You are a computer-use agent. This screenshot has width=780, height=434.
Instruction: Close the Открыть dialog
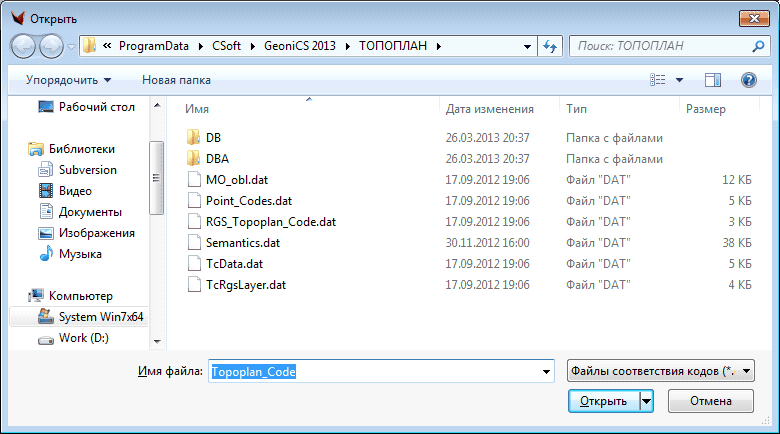pos(754,18)
